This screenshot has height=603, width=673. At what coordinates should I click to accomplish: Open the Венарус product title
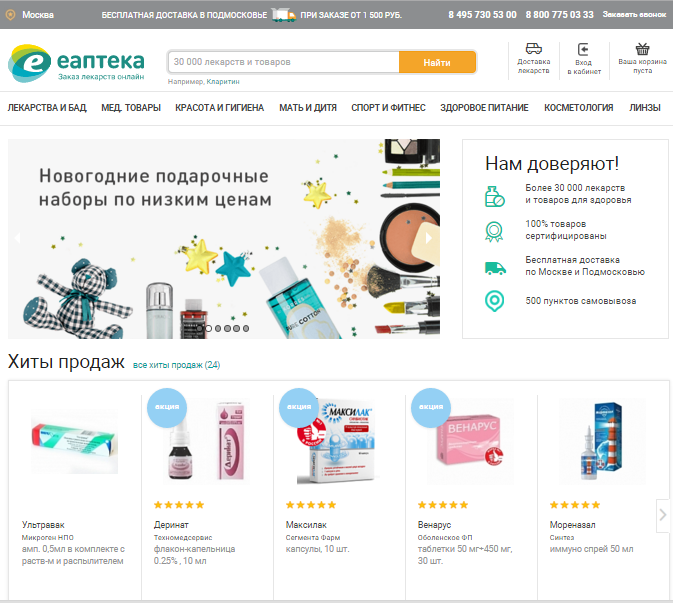pyautogui.click(x=434, y=525)
